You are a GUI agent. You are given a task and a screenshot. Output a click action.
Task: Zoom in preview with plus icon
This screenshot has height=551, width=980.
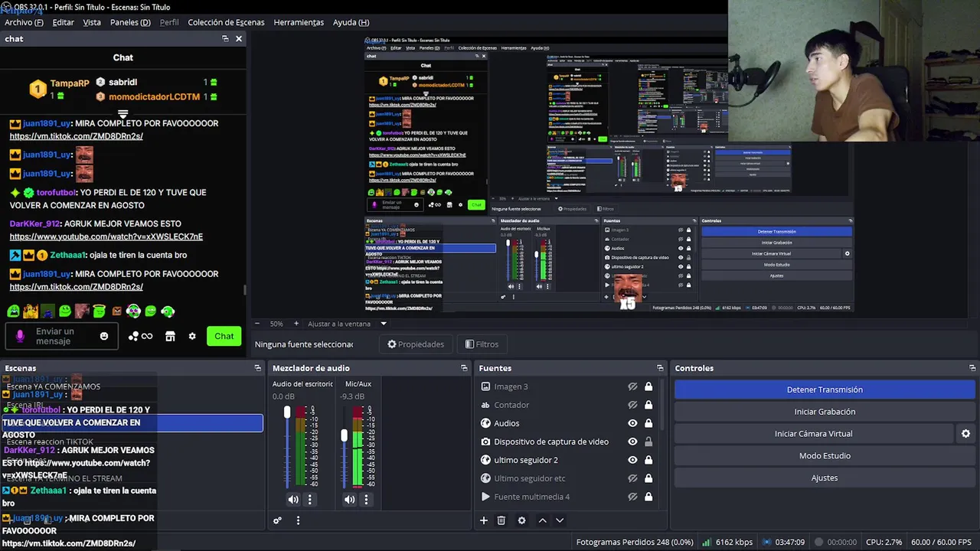[296, 324]
